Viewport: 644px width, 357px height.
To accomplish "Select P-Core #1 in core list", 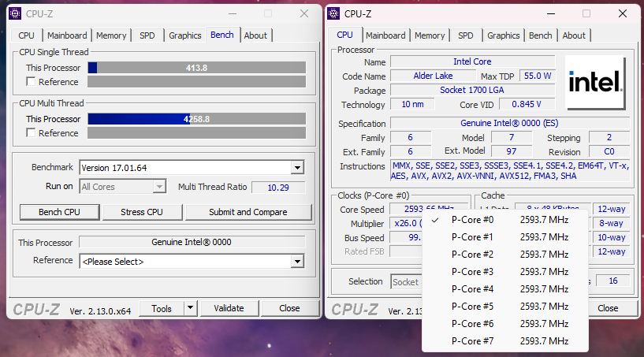I will click(x=505, y=237).
